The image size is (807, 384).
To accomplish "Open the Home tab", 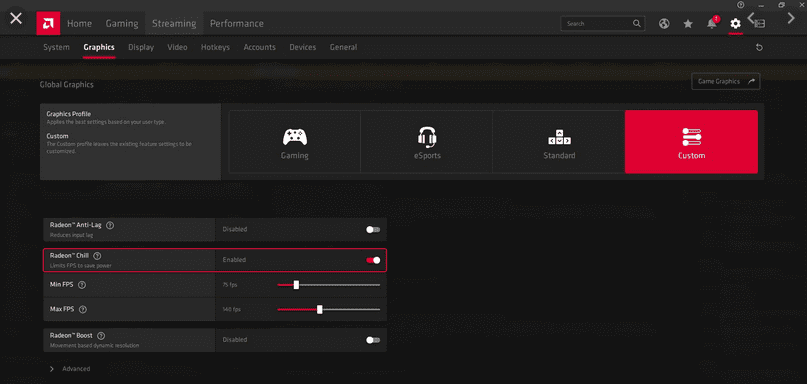I will click(x=79, y=24).
